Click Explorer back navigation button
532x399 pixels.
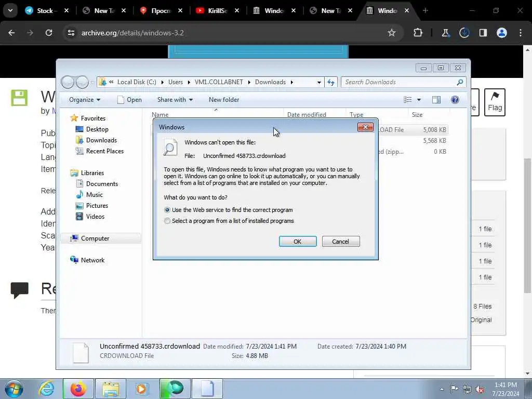pyautogui.click(x=67, y=82)
